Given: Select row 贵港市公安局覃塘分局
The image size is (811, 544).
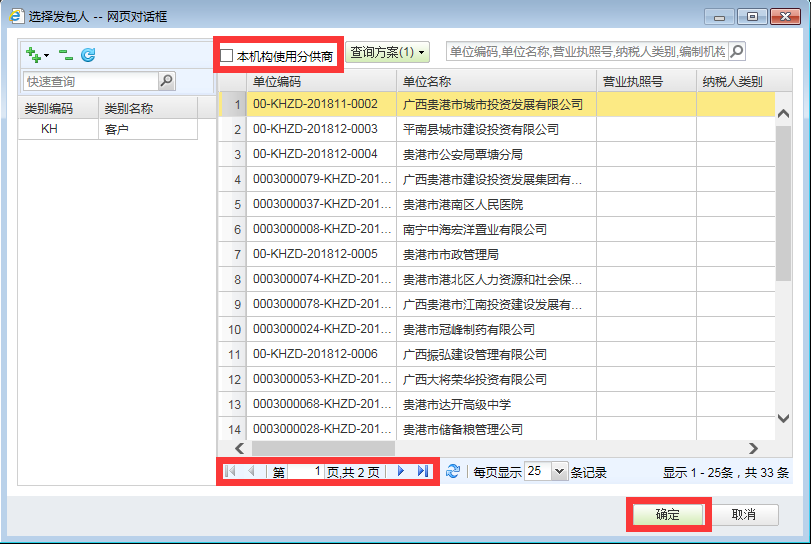Looking at the screenshot, I should click(x=497, y=154).
